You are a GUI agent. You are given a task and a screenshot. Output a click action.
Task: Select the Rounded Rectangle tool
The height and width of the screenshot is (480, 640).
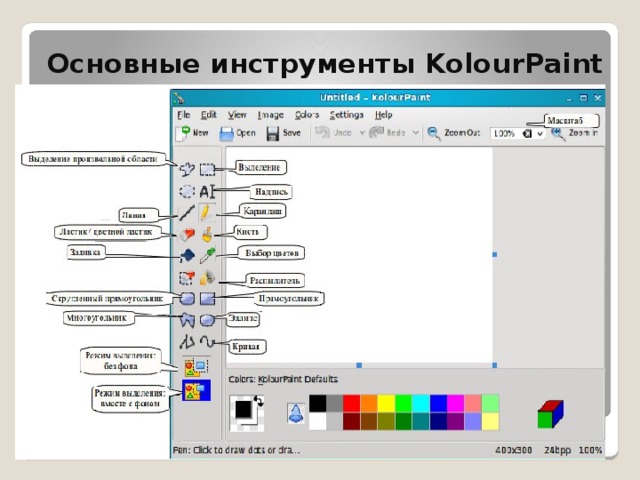click(x=187, y=298)
